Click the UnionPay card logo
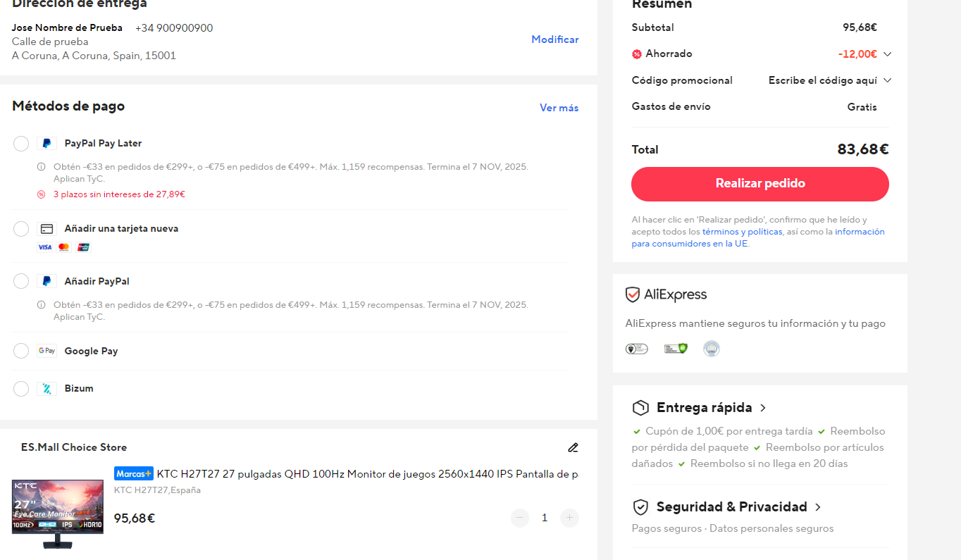Viewport: 961px width, 560px height. click(x=83, y=247)
